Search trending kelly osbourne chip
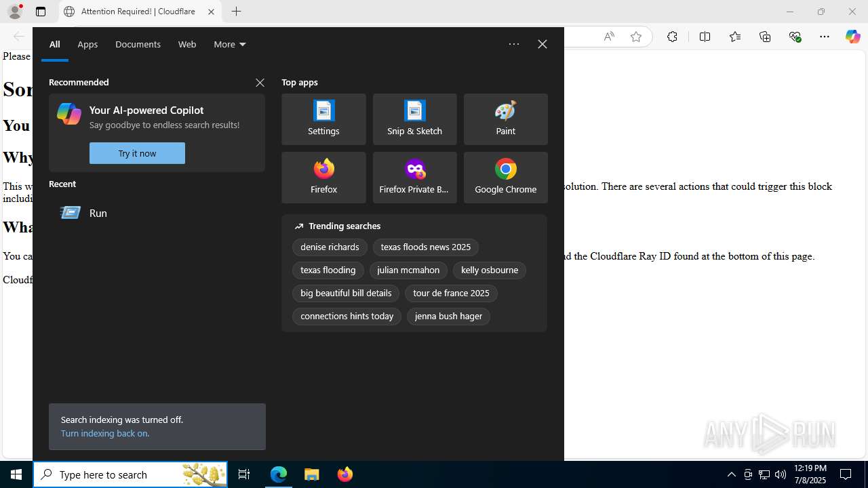This screenshot has width=868, height=488. (x=490, y=270)
